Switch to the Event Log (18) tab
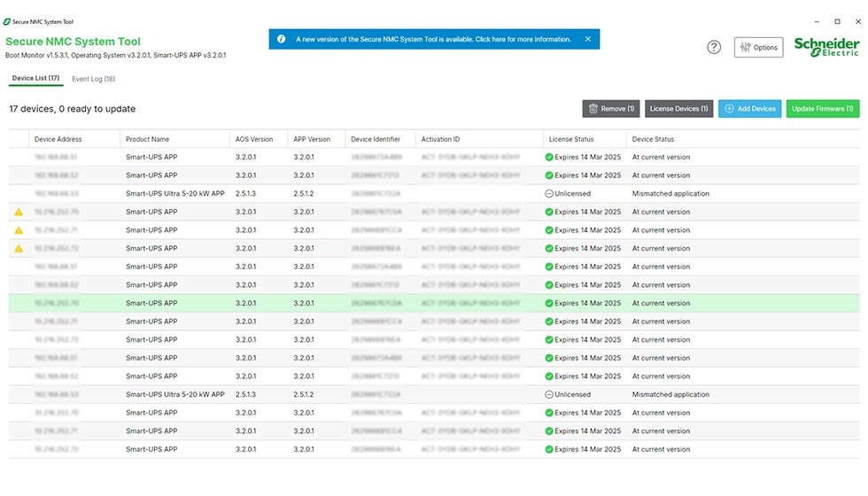The image size is (868, 496). point(93,79)
